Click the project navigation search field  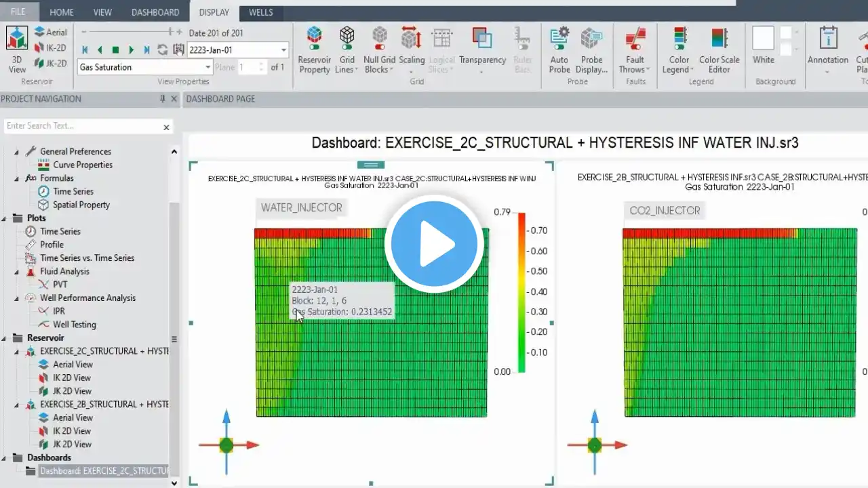[x=81, y=126]
